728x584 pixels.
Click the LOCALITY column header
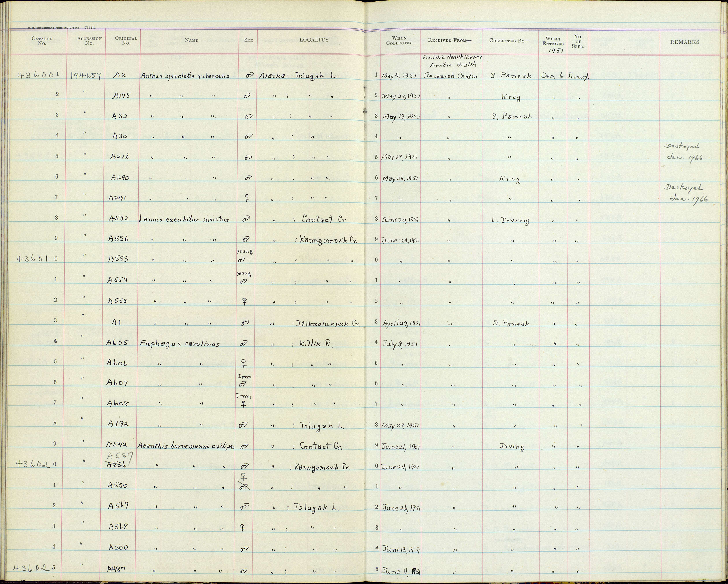(314, 40)
